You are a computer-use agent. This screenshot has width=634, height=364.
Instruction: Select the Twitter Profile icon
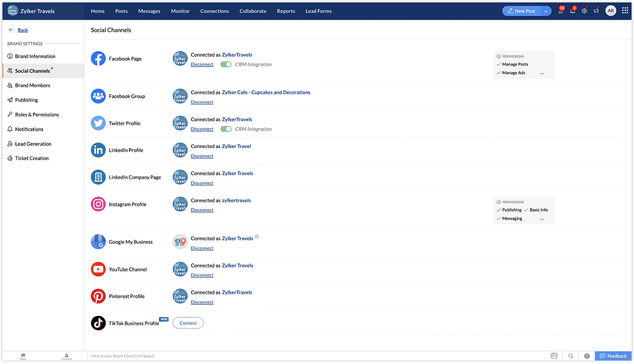(x=98, y=123)
